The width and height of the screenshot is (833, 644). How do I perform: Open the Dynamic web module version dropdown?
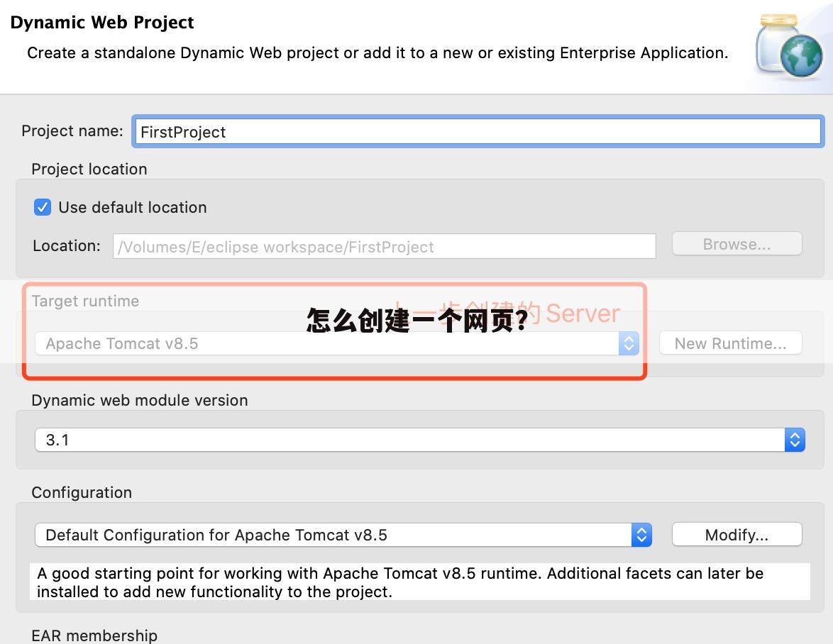(x=419, y=440)
